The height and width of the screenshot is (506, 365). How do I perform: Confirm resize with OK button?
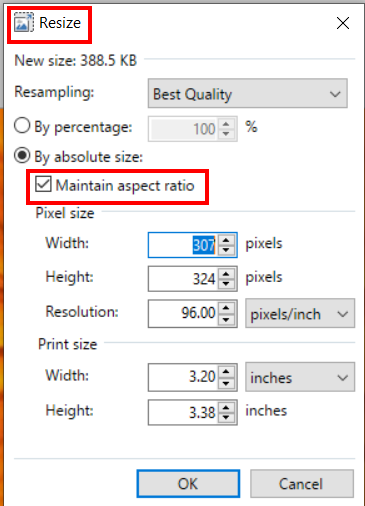[188, 484]
